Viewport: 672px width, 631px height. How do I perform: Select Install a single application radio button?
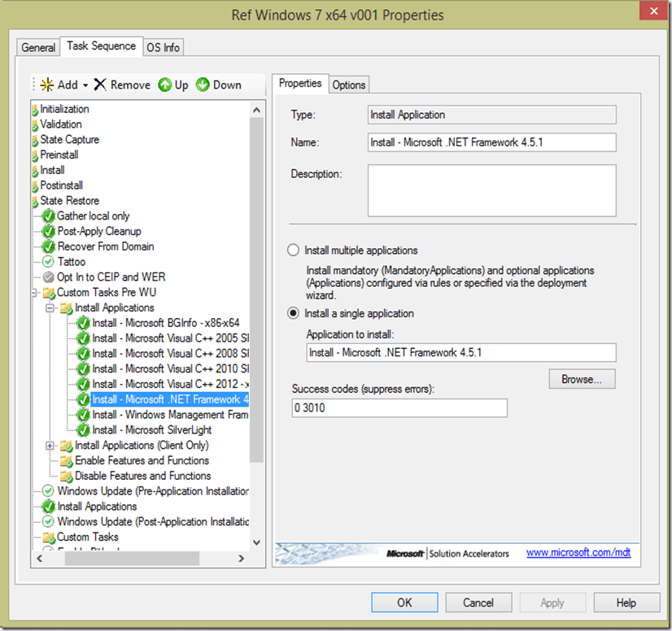tap(293, 313)
